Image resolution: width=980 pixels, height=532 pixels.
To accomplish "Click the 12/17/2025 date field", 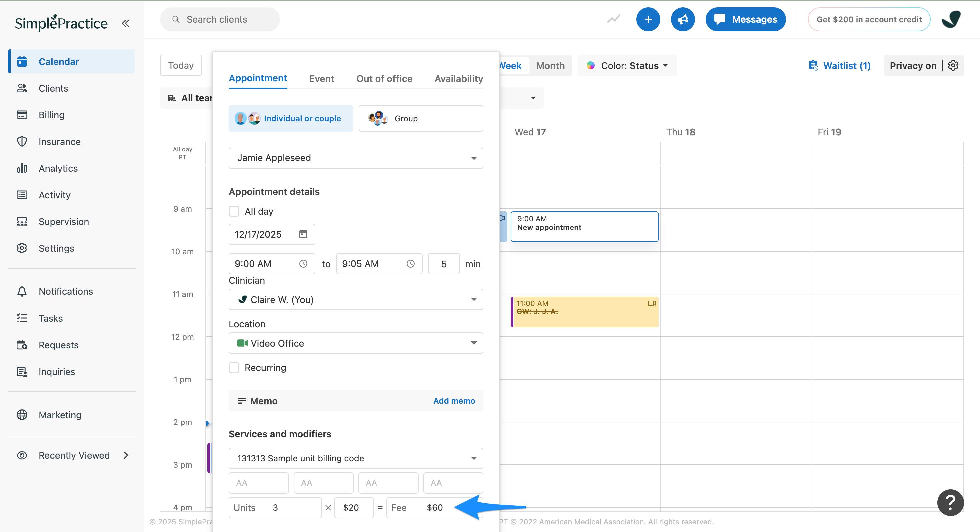I will [272, 234].
